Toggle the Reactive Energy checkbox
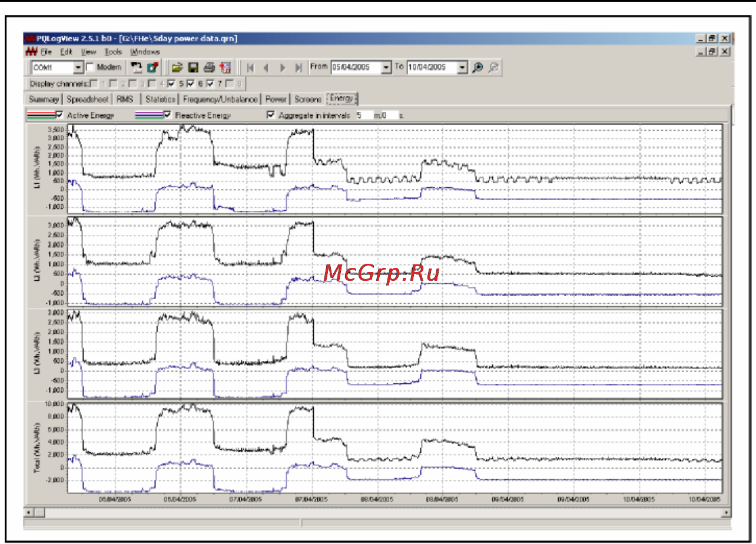The height and width of the screenshot is (544, 756). [x=166, y=115]
